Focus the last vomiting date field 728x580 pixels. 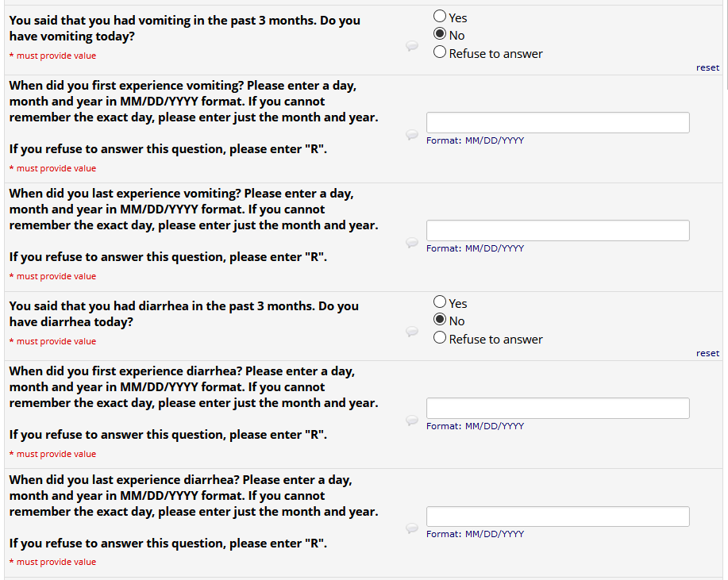(557, 230)
